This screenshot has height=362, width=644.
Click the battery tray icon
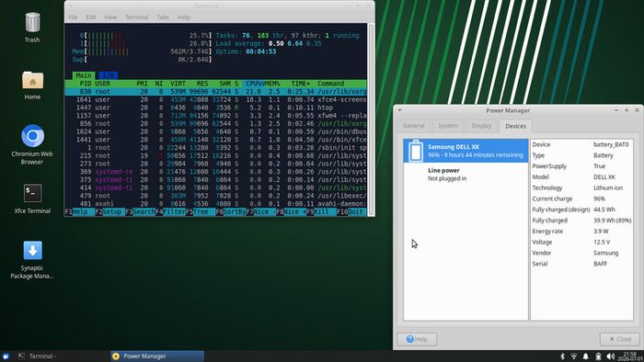tap(598, 356)
